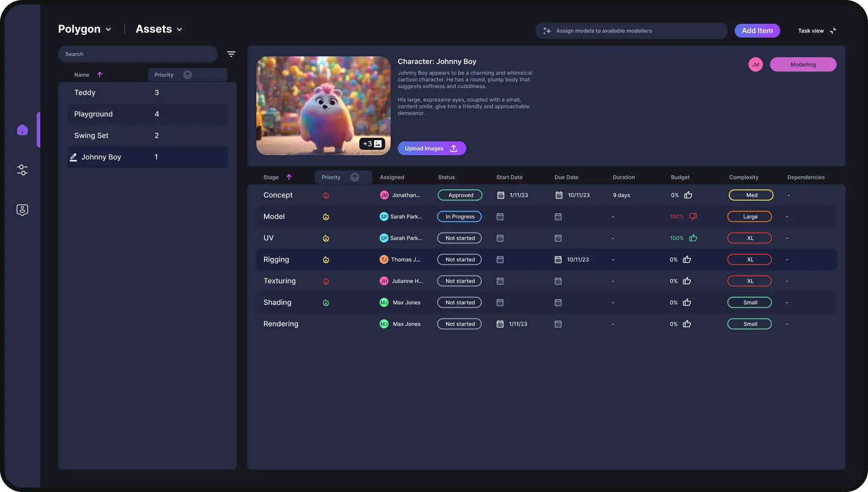
Task: Click the red priority flame for Texturing
Action: [x=326, y=281]
